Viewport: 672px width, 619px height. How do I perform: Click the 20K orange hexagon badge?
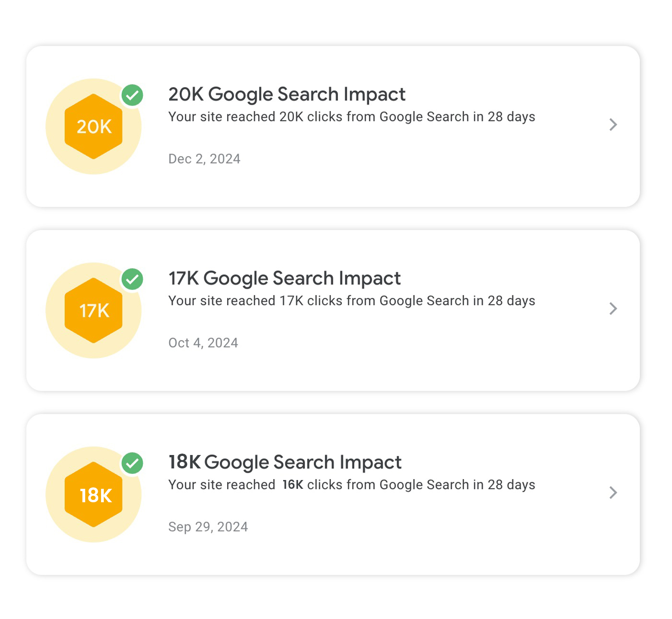tap(94, 126)
